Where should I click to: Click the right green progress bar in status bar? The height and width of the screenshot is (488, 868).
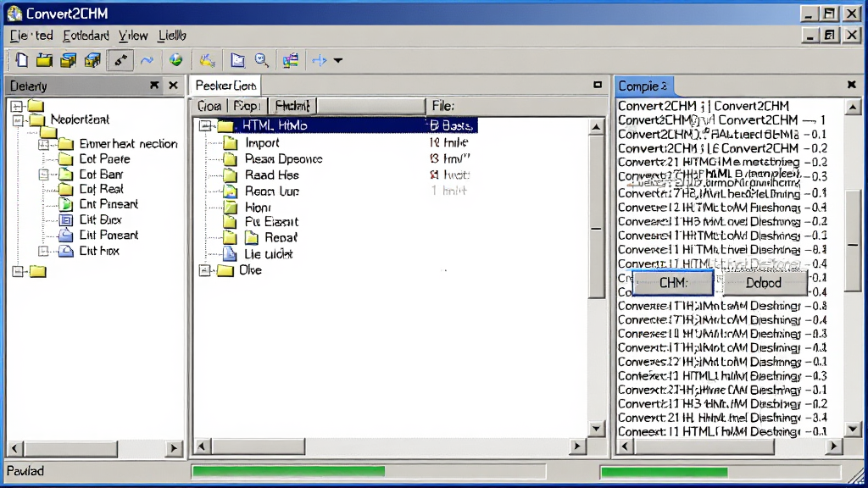pyautogui.click(x=665, y=472)
